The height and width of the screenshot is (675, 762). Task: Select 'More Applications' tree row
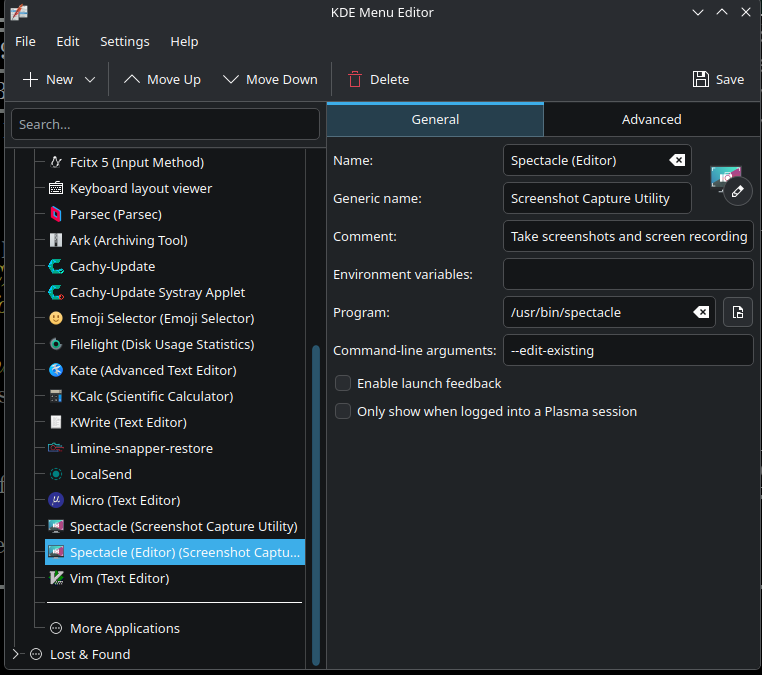tap(175, 628)
